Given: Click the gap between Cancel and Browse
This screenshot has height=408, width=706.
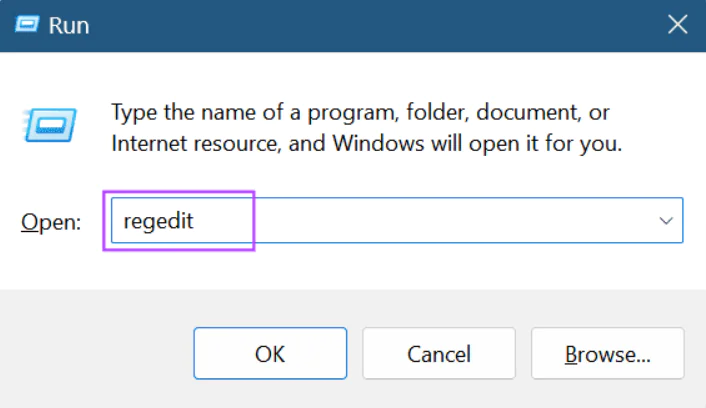Looking at the screenshot, I should (x=521, y=354).
